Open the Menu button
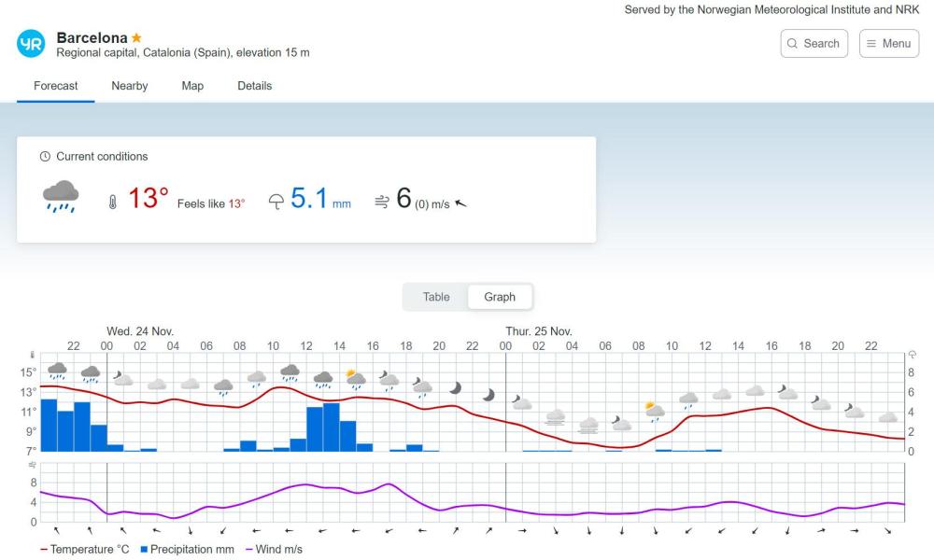This screenshot has width=934, height=560. (888, 44)
